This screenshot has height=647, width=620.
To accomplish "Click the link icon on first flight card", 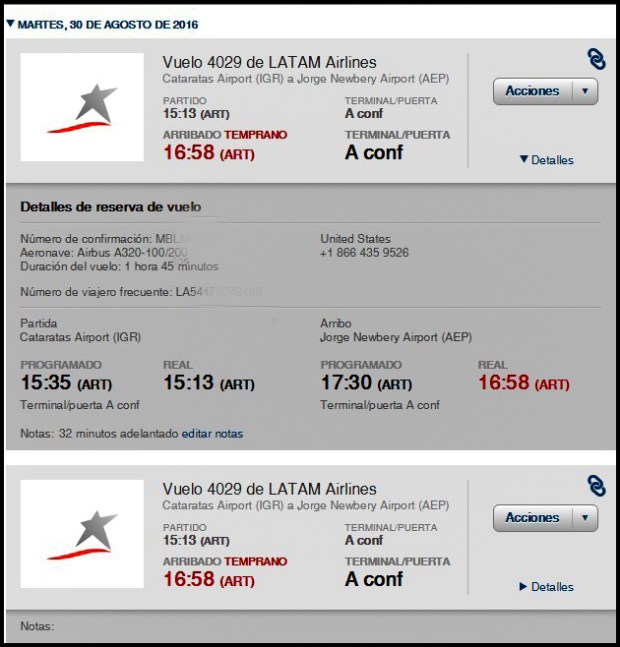I will tap(596, 59).
